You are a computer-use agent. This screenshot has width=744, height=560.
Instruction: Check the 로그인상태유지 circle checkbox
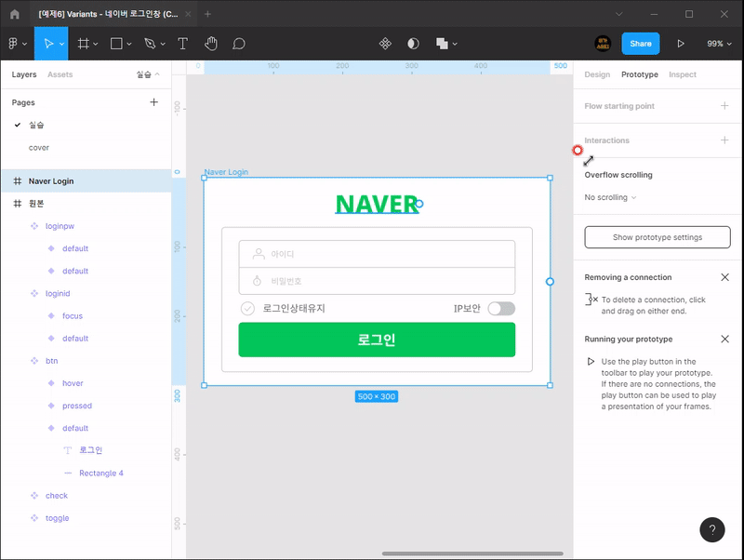(x=247, y=309)
